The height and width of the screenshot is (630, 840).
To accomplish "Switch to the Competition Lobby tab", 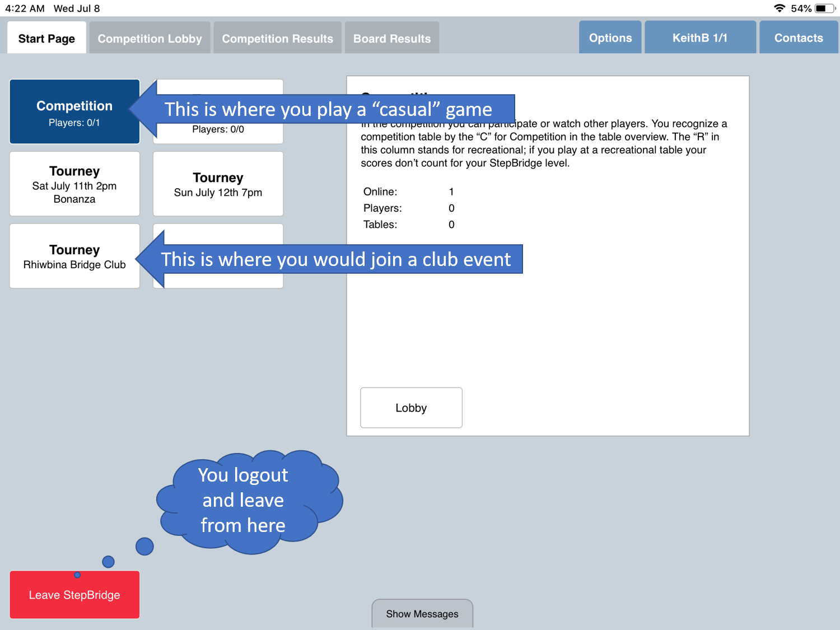I will (x=150, y=38).
